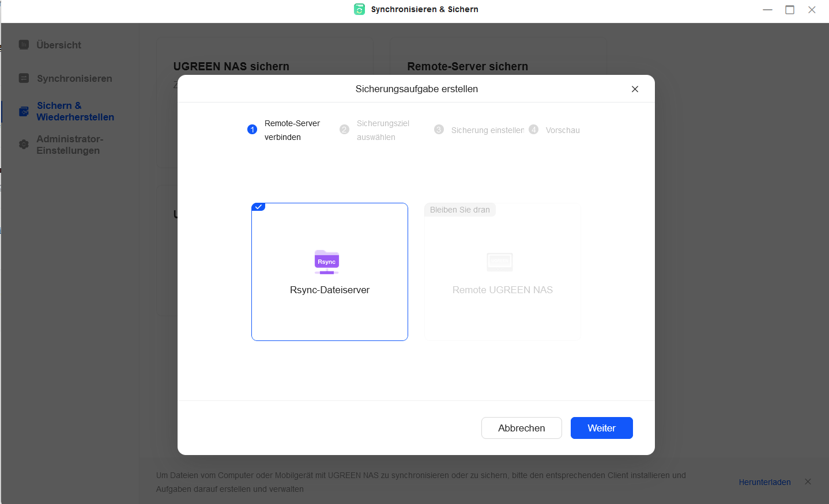Select the Rsync-Dateiserver card
Image resolution: width=829 pixels, height=504 pixels.
click(330, 272)
